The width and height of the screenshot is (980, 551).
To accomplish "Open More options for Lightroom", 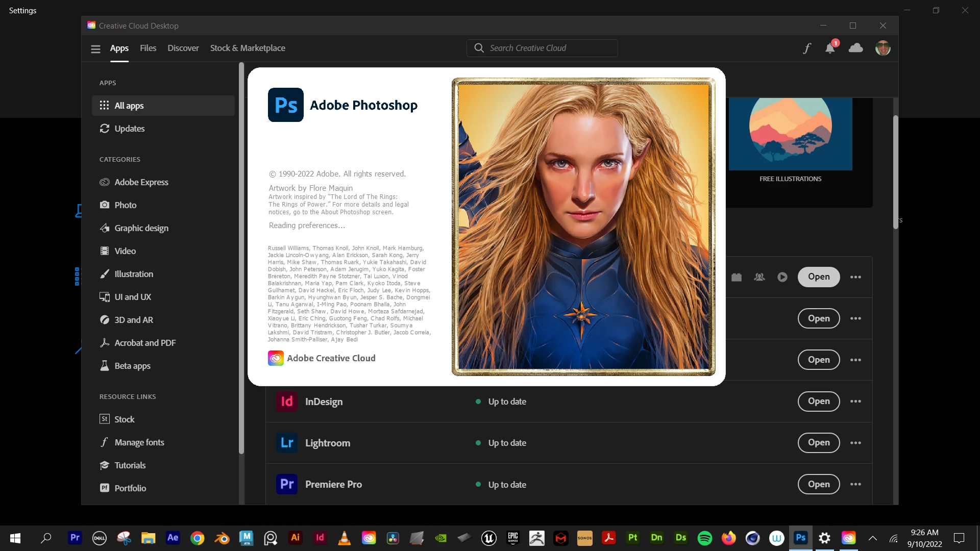I will 856,443.
